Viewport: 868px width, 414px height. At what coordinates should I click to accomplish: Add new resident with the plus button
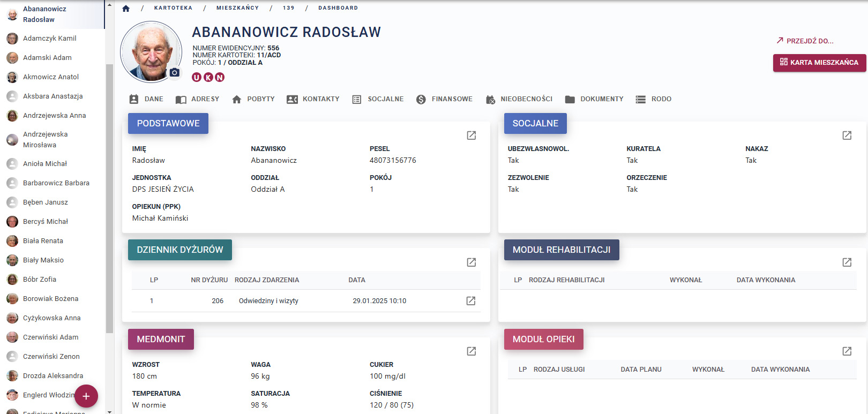pyautogui.click(x=86, y=396)
